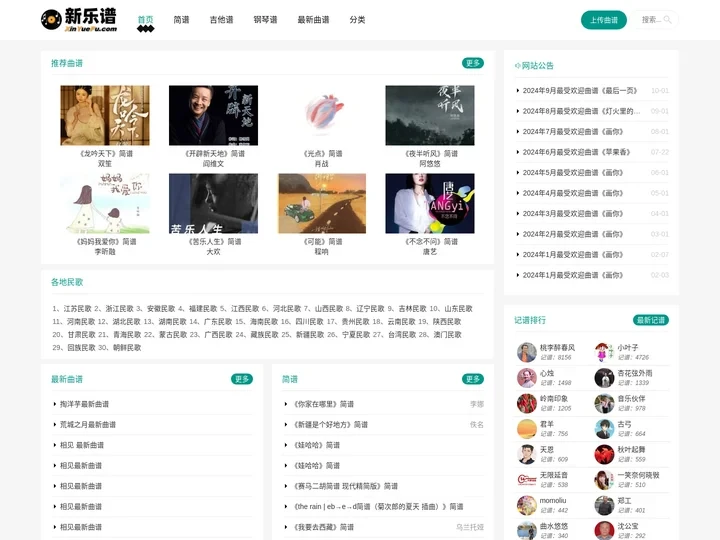Screen dimensions: 720x540
Task: Open 妈妈我爱你 cover thumbnail
Action: pyautogui.click(x=105, y=203)
